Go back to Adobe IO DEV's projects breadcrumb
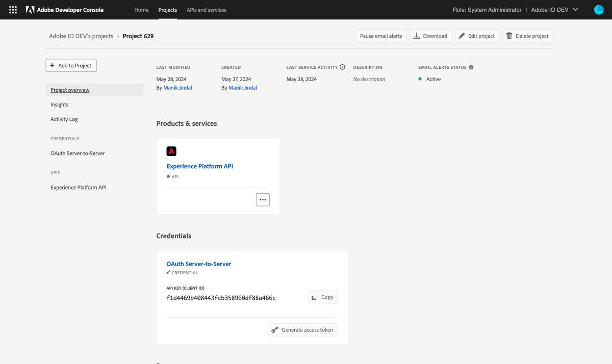612x364 pixels. pos(81,36)
